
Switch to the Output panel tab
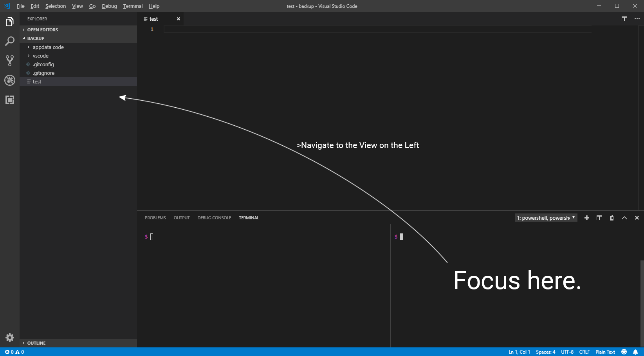click(182, 218)
